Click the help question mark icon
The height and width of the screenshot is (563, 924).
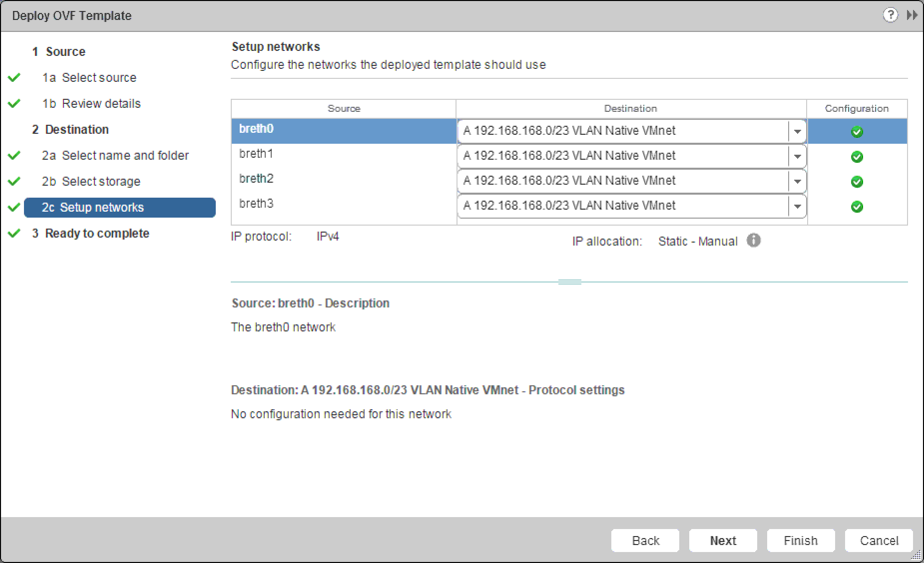click(x=890, y=15)
